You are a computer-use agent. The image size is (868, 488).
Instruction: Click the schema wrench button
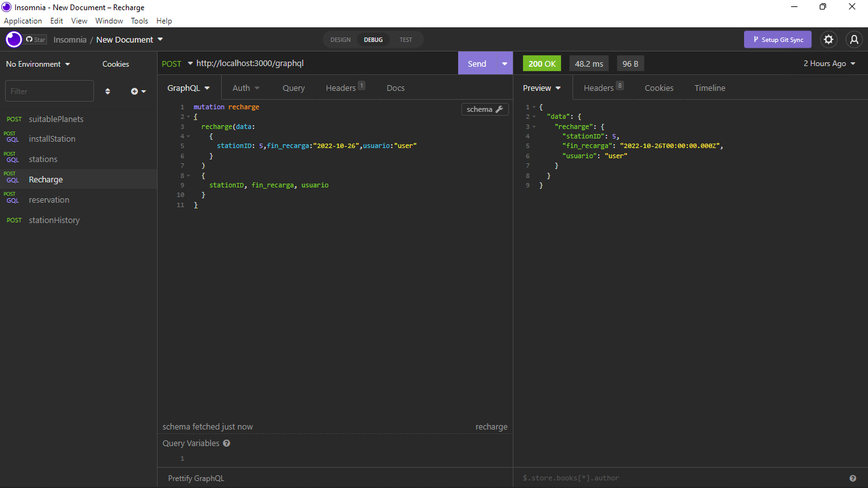(x=485, y=109)
